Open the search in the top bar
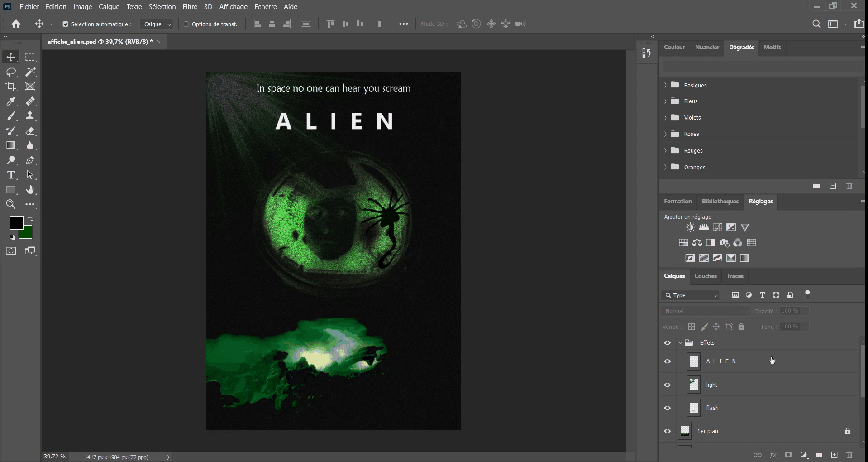Screen dimensions: 868x462 [816, 24]
